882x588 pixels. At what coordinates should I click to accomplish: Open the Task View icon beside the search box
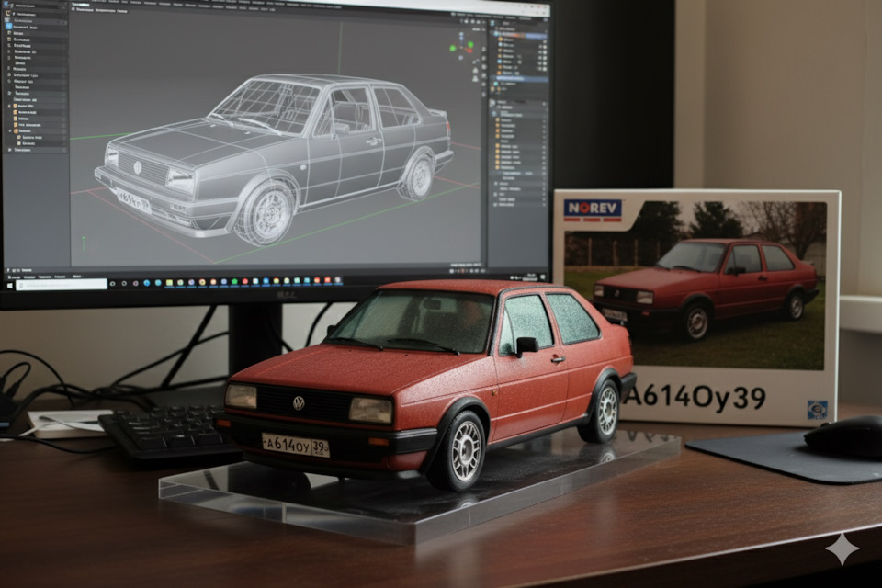[113, 284]
